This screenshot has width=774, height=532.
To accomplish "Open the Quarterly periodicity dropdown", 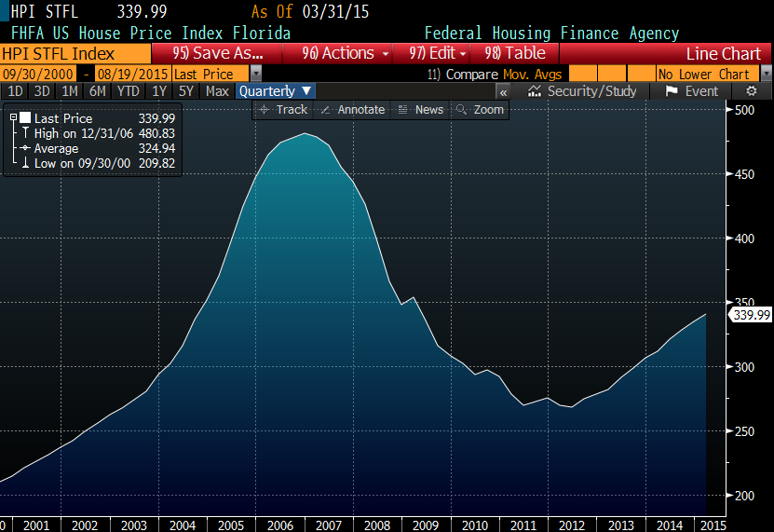I will [277, 91].
